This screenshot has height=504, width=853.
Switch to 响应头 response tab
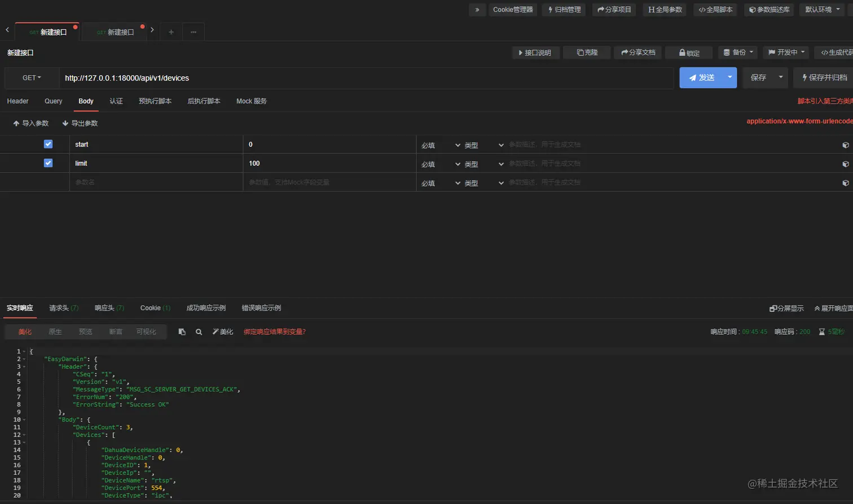109,308
